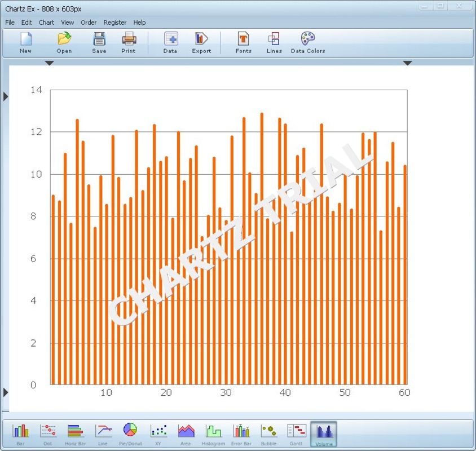476x451 pixels.
Task: Print the chart via Print icon
Action: click(129, 42)
